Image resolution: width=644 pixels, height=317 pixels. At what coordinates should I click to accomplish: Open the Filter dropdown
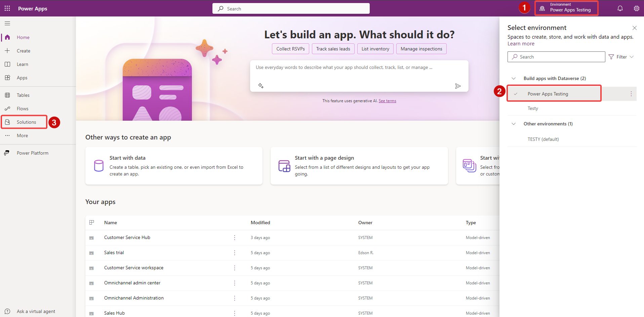coord(621,57)
